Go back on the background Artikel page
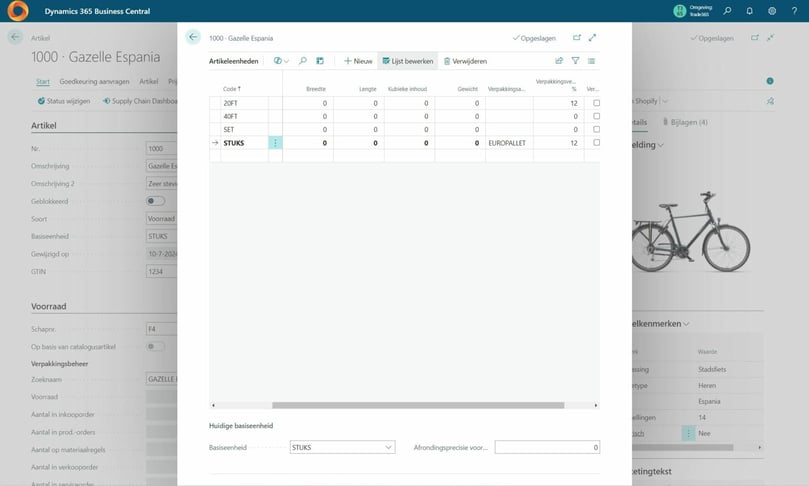The height and width of the screenshot is (486, 809). (x=15, y=37)
